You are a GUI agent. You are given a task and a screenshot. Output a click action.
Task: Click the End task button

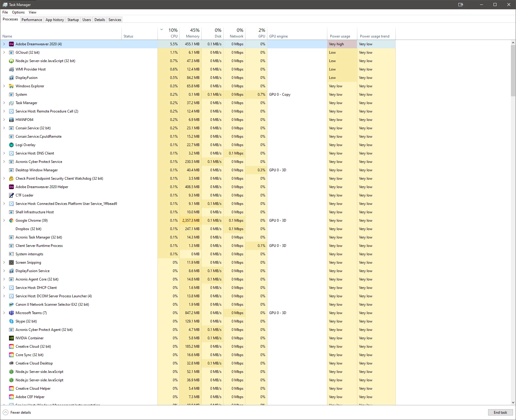[x=500, y=412]
